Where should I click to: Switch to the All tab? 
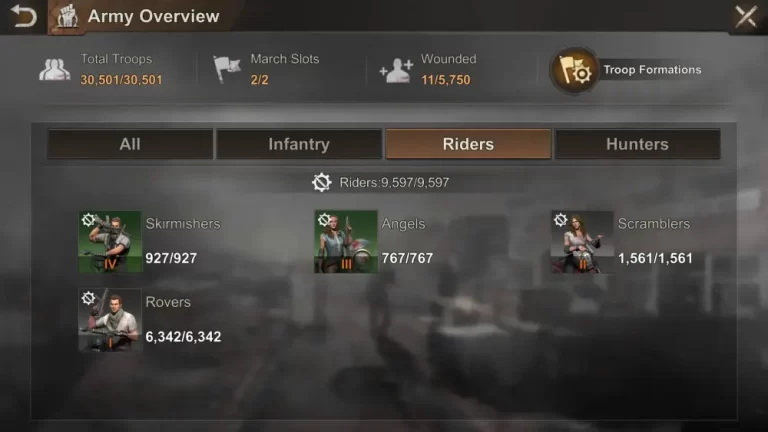coord(130,144)
